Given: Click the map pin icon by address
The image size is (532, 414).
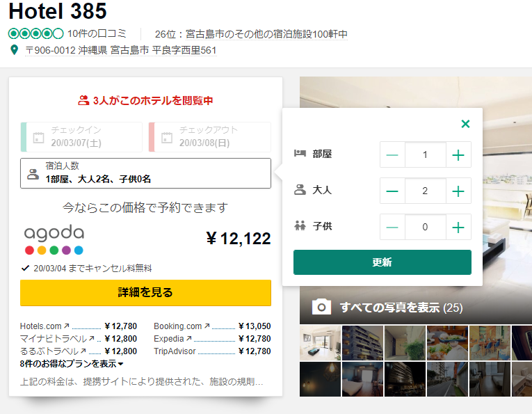Looking at the screenshot, I should [14, 50].
